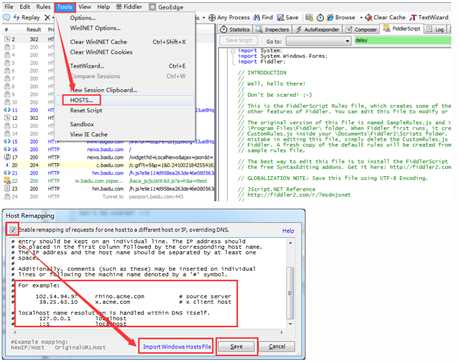Switch to the AutoResponder tab
This screenshot has width=459, height=362.
point(318,30)
